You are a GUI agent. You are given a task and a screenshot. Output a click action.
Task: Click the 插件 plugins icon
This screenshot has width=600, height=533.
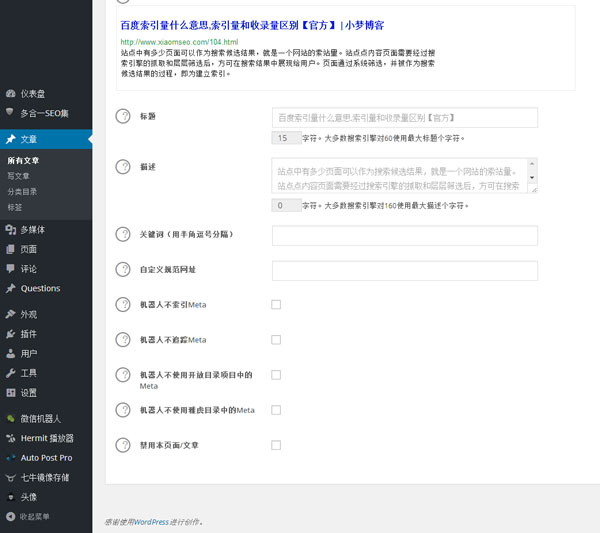[x=11, y=334]
